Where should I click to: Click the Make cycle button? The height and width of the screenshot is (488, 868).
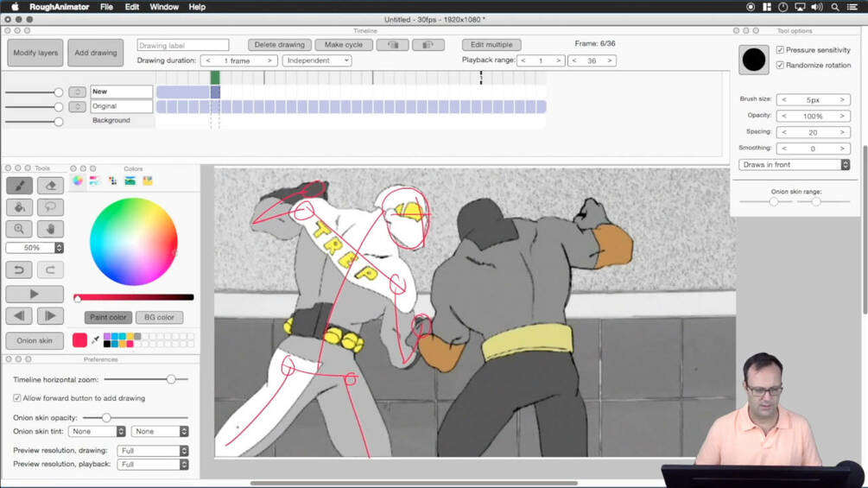[x=343, y=45]
